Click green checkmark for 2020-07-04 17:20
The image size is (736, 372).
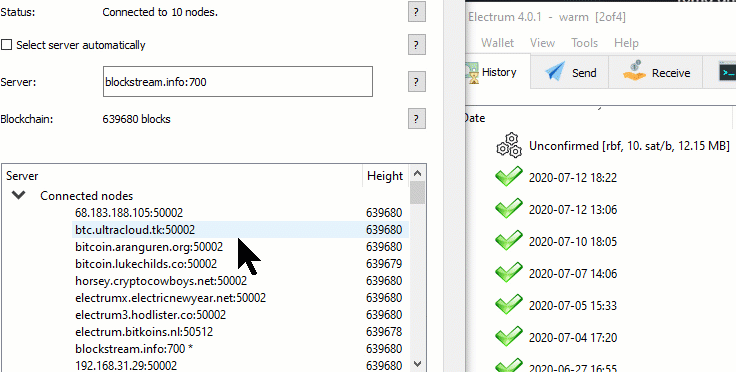coord(509,336)
